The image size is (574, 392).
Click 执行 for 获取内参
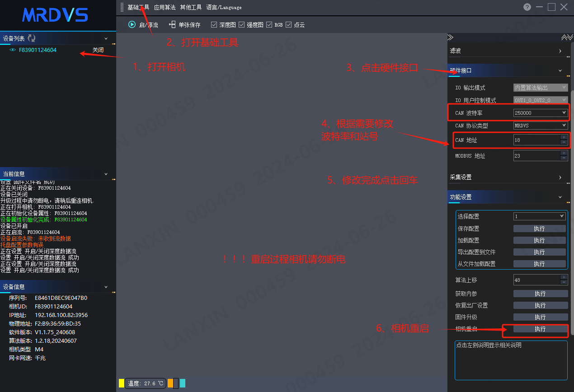(541, 294)
